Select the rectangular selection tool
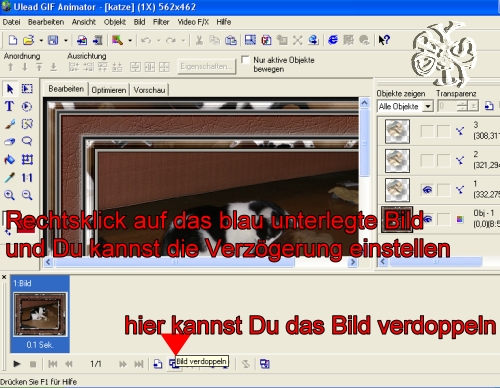Viewport: 500px width, 388px height. point(27,89)
